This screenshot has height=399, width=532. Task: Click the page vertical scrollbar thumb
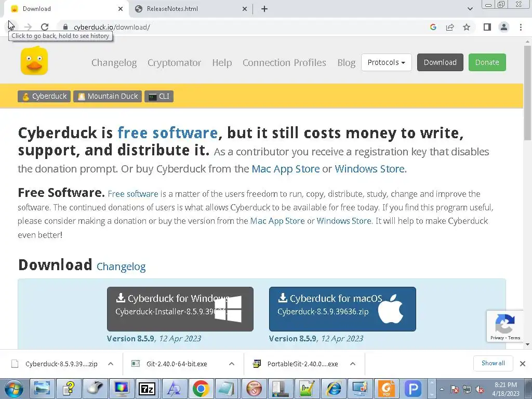[528, 94]
